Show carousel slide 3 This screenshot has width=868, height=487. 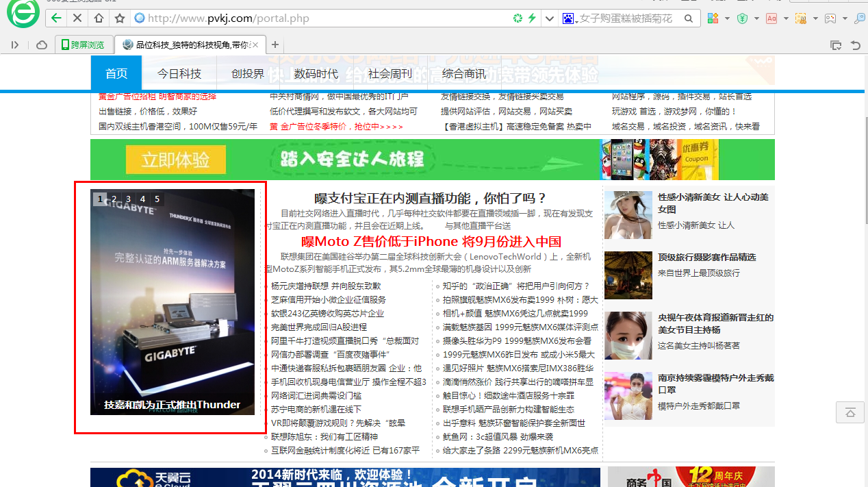coord(128,199)
